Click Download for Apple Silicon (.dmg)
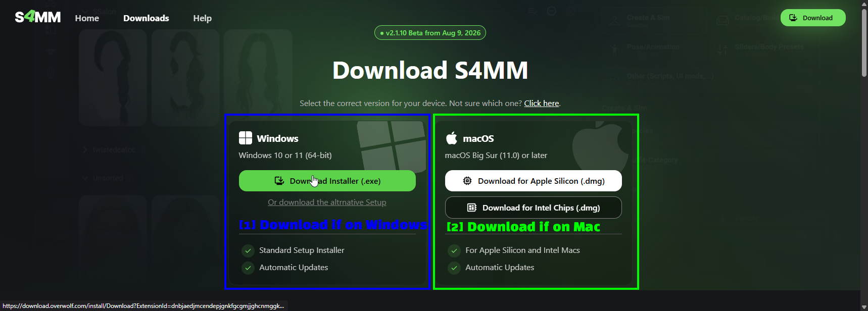This screenshot has height=311, width=868. coord(534,181)
